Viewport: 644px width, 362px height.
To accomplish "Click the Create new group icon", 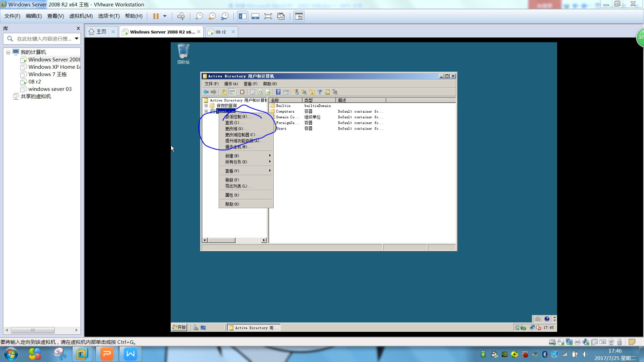I will [304, 92].
